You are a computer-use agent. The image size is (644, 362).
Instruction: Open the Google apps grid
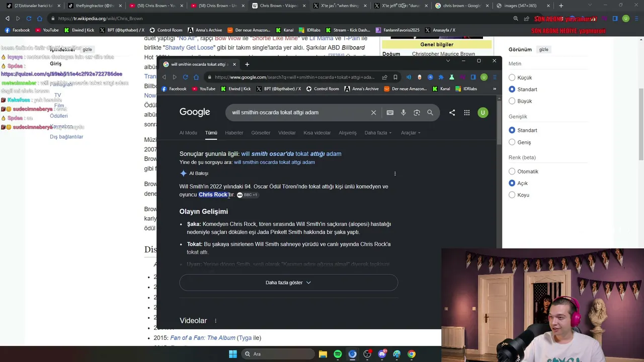pyautogui.click(x=467, y=113)
